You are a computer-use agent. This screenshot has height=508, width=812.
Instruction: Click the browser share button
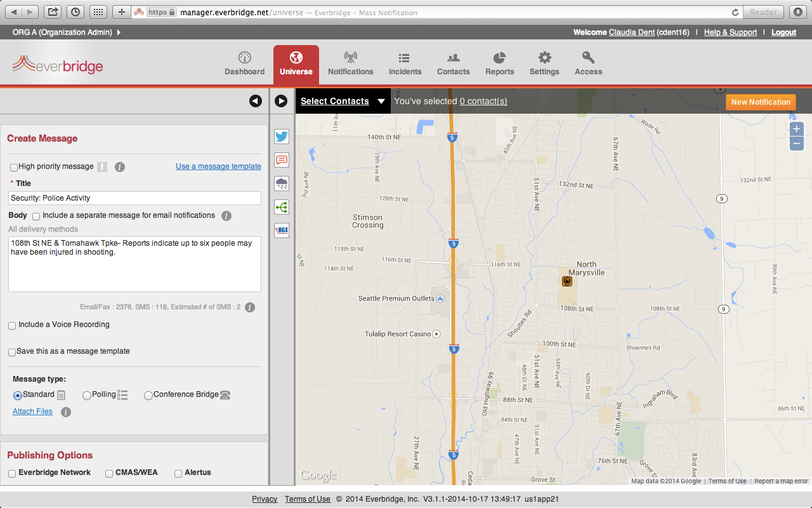[53, 11]
